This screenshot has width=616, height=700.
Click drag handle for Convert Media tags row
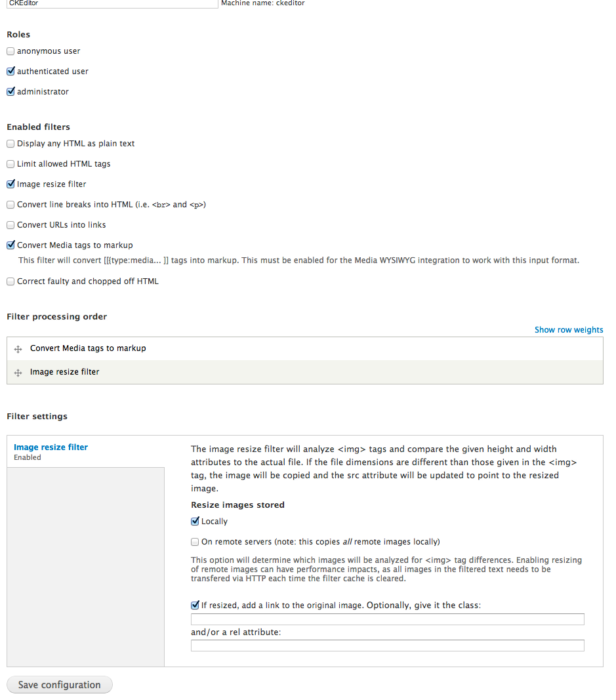click(x=18, y=349)
